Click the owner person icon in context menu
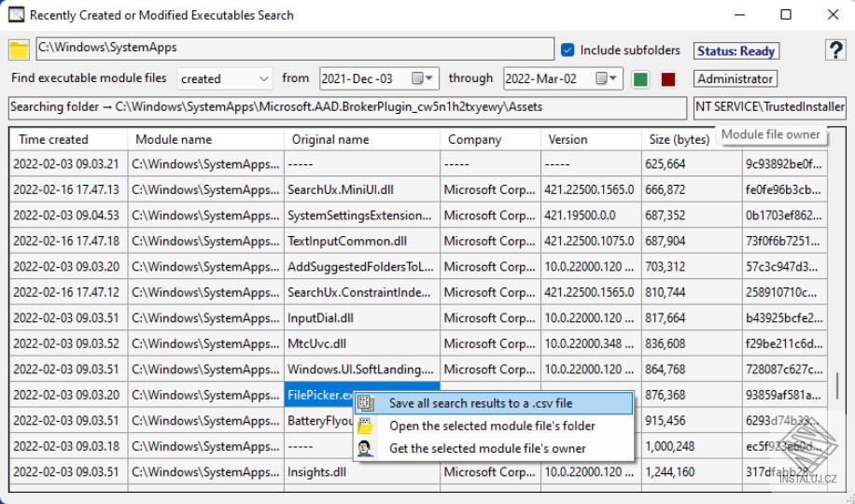Image resolution: width=855 pixels, height=504 pixels. [366, 448]
